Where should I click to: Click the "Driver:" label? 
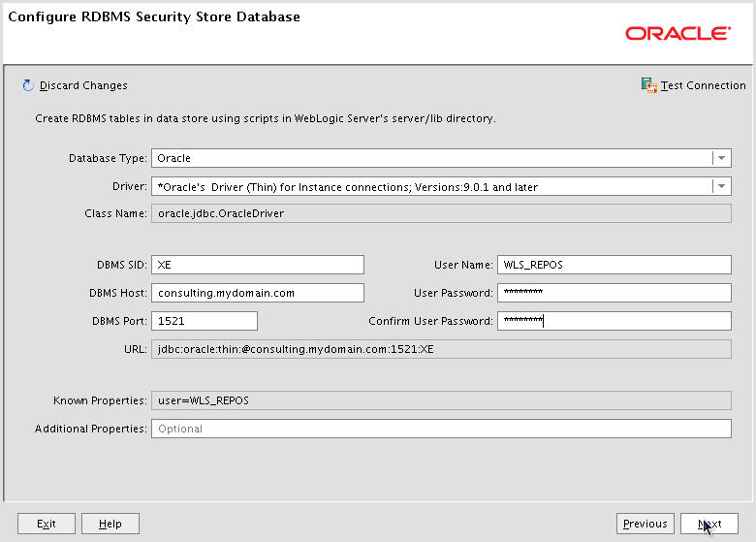[130, 186]
